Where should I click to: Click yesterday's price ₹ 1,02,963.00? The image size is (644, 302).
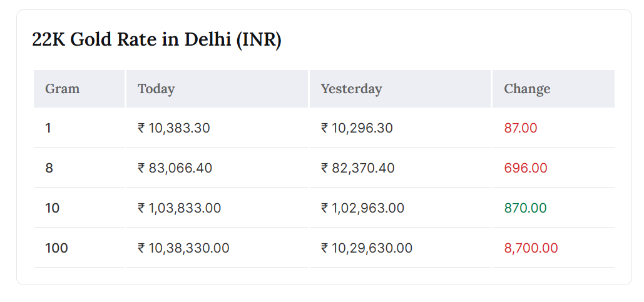coord(362,208)
